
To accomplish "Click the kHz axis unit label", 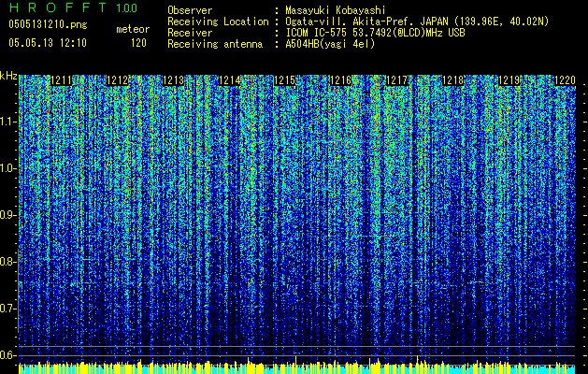I will click(x=8, y=76).
